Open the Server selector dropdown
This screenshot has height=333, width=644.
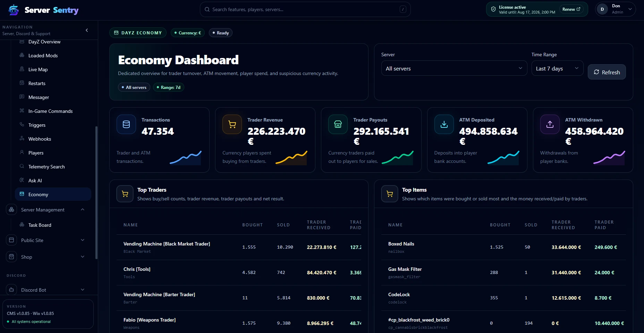(x=454, y=68)
